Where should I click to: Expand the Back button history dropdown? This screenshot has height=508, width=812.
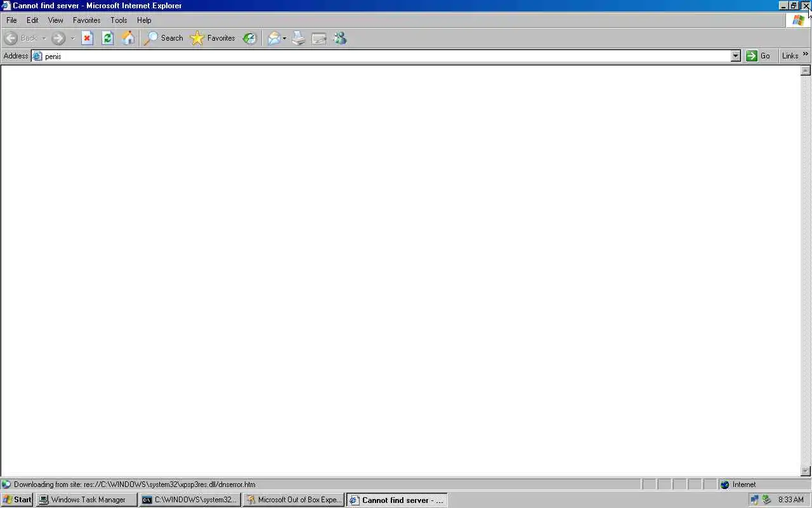(44, 38)
